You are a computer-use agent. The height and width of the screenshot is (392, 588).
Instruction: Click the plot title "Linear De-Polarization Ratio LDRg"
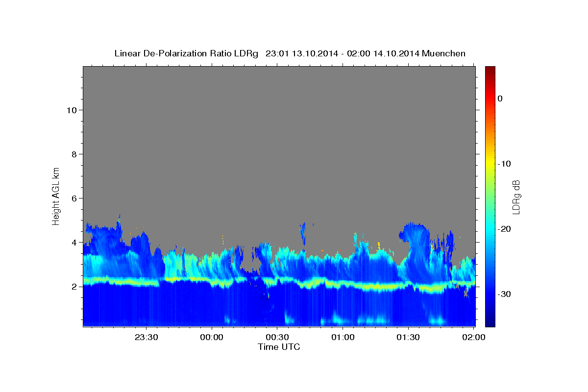point(186,53)
